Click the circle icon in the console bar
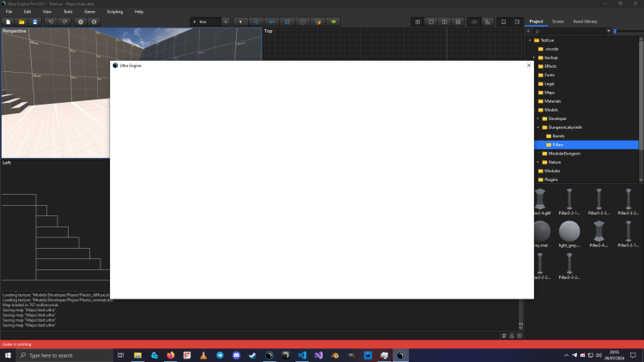The image size is (644, 362). click(519, 335)
